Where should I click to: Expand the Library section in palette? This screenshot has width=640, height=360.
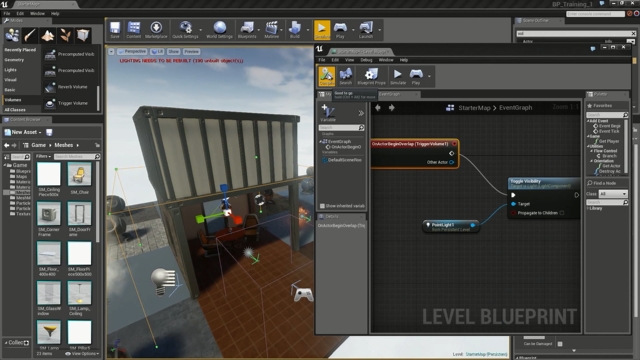pyautogui.click(x=595, y=208)
